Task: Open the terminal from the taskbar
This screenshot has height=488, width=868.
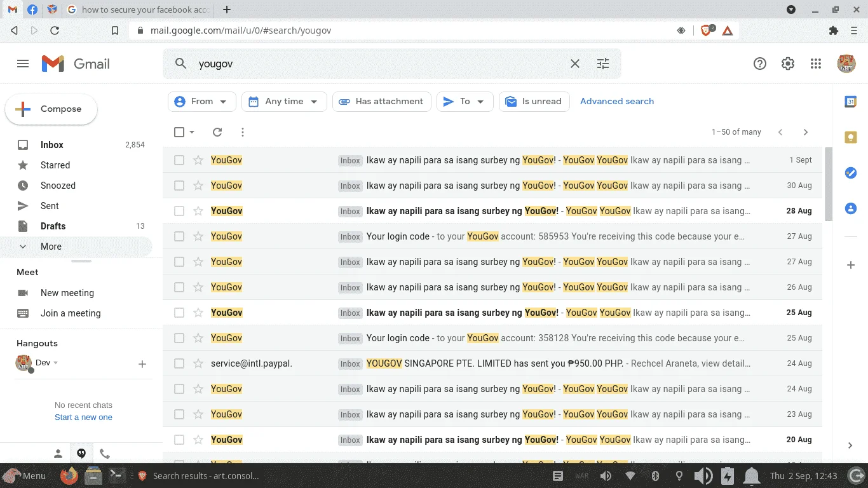Action: point(116,475)
